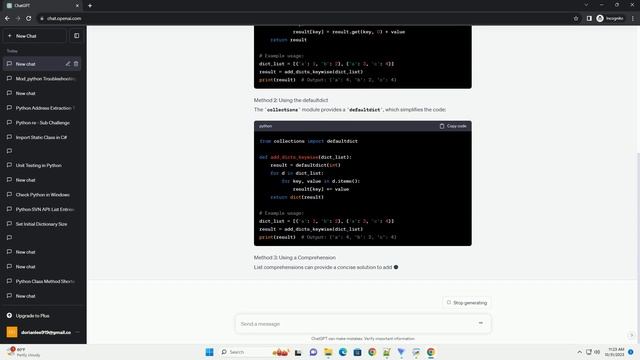Open the Python Address Extraction chat
The width and height of the screenshot is (640, 360).
42,108
